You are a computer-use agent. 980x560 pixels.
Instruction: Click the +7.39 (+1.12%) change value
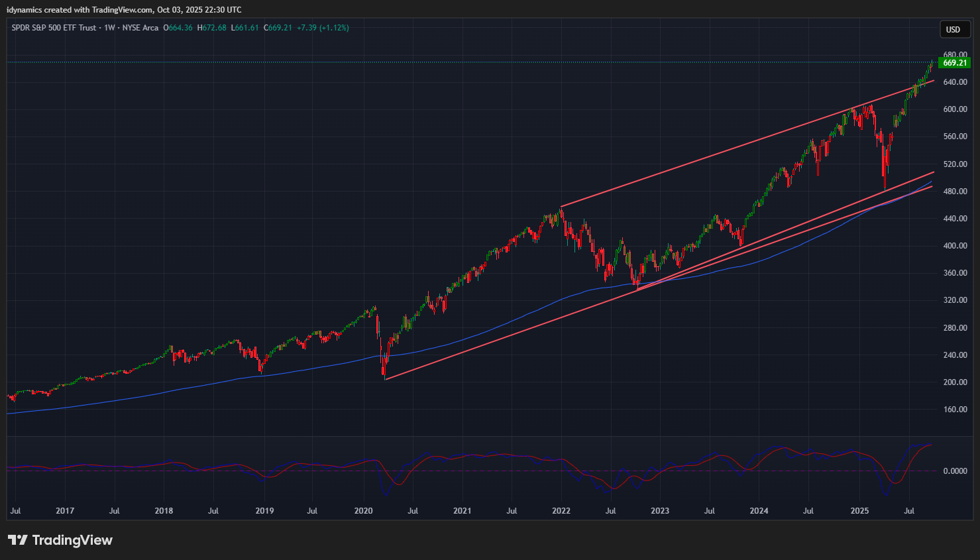point(323,28)
